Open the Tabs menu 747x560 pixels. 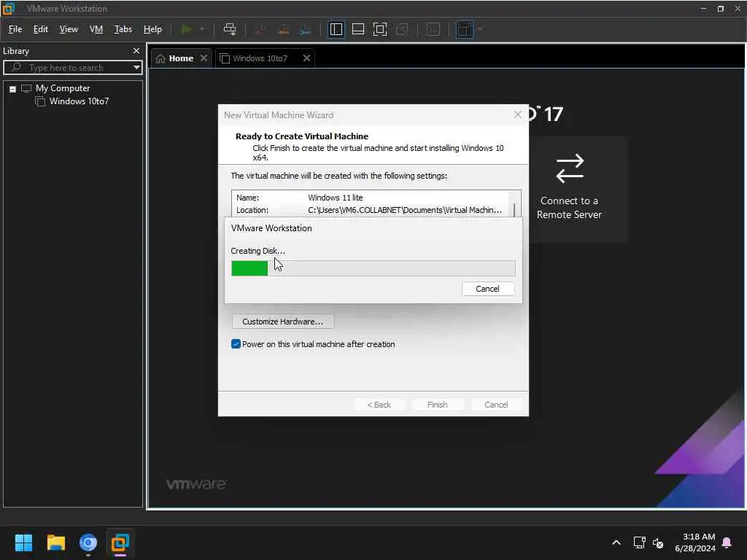[x=123, y=29]
